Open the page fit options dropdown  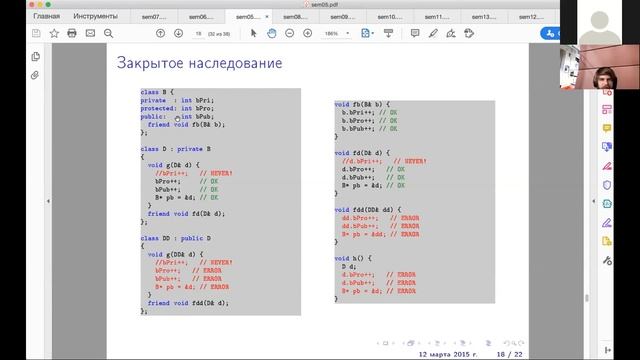367,33
